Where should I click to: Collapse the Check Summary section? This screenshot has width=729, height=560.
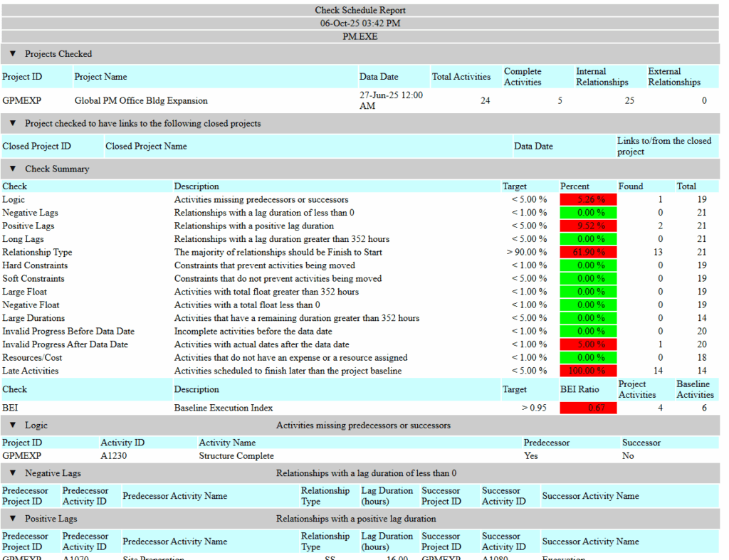(13, 169)
